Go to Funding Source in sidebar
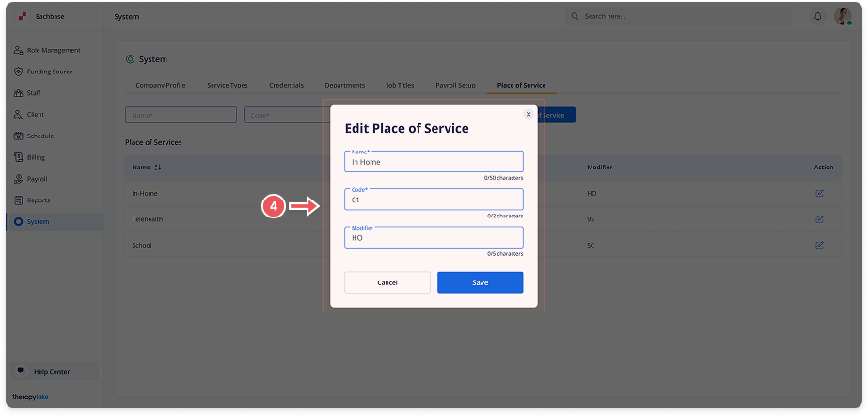The width and height of the screenshot is (868, 417). coord(50,72)
